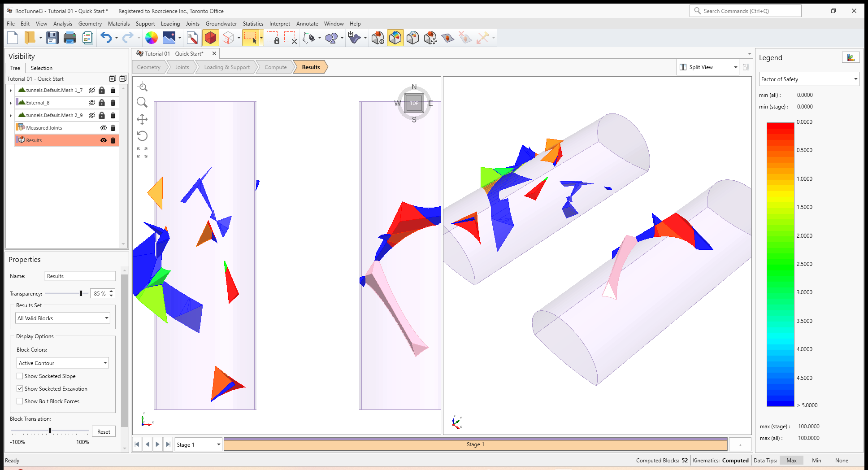This screenshot has width=868, height=470.
Task: Toggle visibility of External_8 layer
Action: pos(92,103)
